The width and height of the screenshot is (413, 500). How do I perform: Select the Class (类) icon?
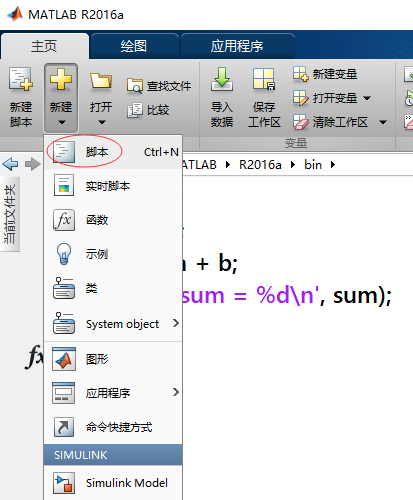(x=64, y=288)
